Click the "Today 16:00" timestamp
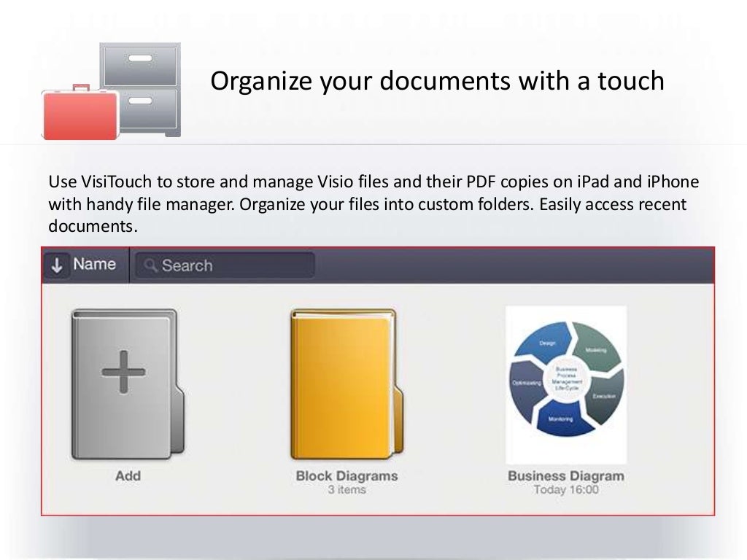 pyautogui.click(x=566, y=489)
